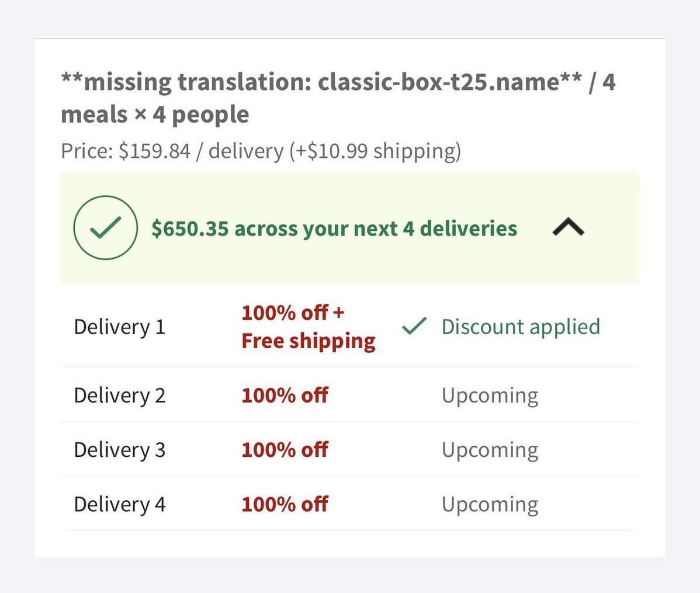This screenshot has height=593, width=700.
Task: Click the missing translation classic-box title
Action: pyautogui.click(x=321, y=82)
